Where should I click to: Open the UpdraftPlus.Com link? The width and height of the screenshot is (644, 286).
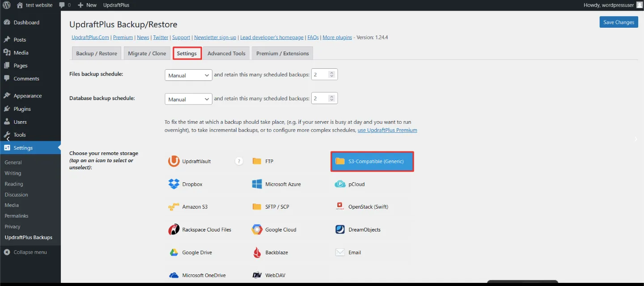pyautogui.click(x=90, y=38)
